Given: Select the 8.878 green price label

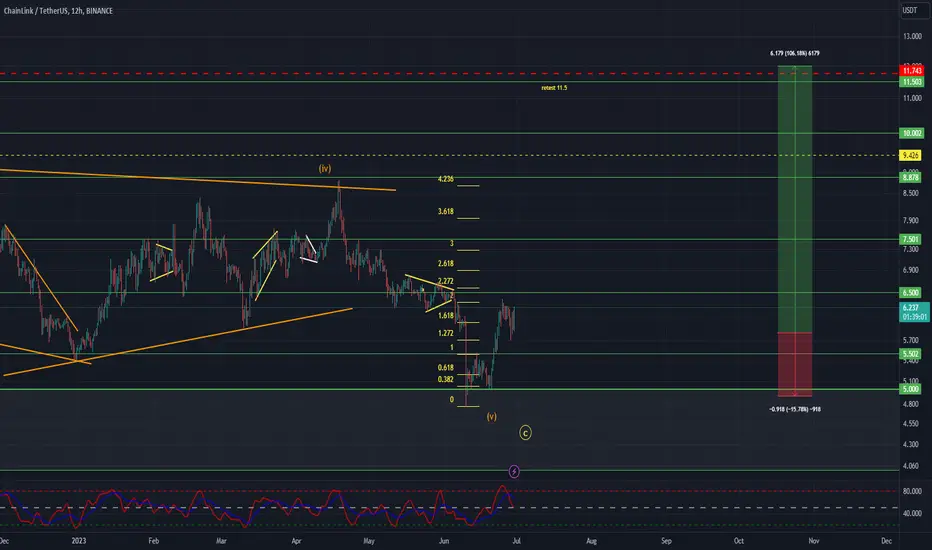Looking at the screenshot, I should [x=911, y=177].
